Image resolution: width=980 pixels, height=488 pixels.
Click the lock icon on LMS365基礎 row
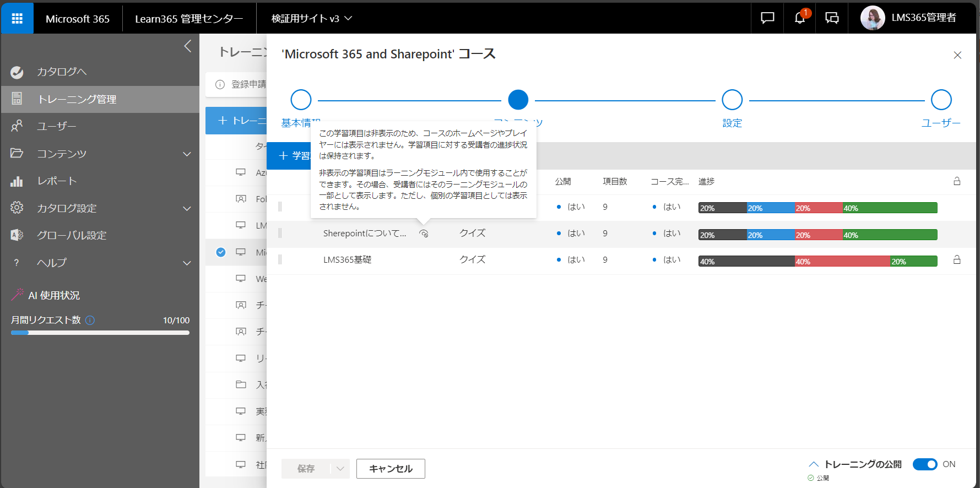coord(957,260)
